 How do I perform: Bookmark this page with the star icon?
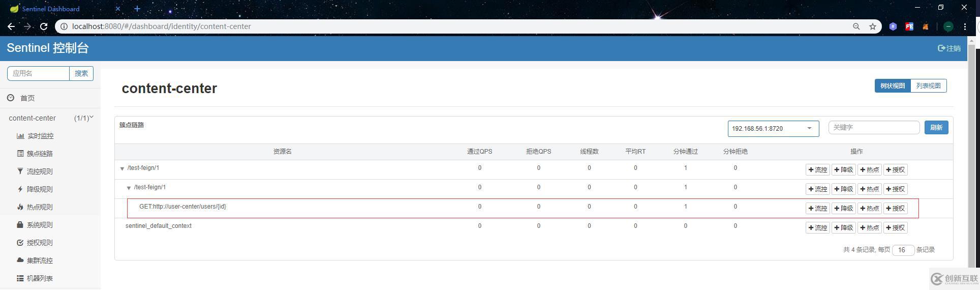pyautogui.click(x=873, y=26)
